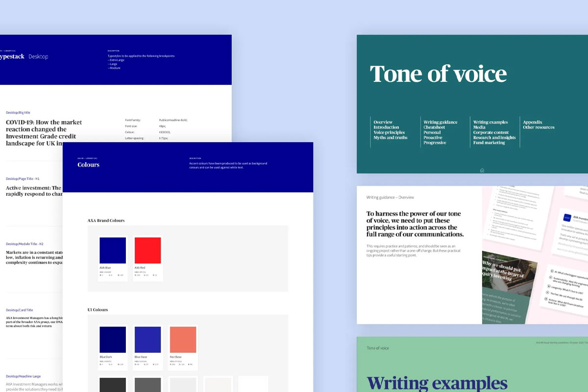Open the Writing guidance section link

click(x=440, y=122)
